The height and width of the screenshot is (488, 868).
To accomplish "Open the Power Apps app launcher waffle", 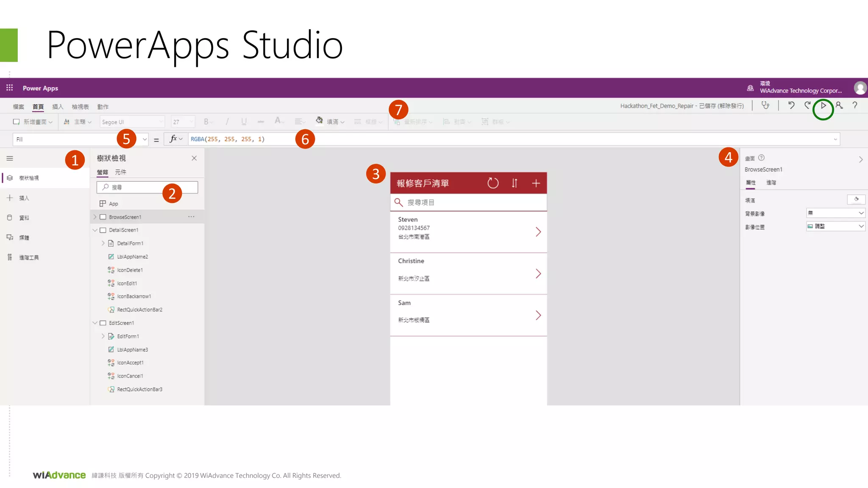I will [9, 88].
